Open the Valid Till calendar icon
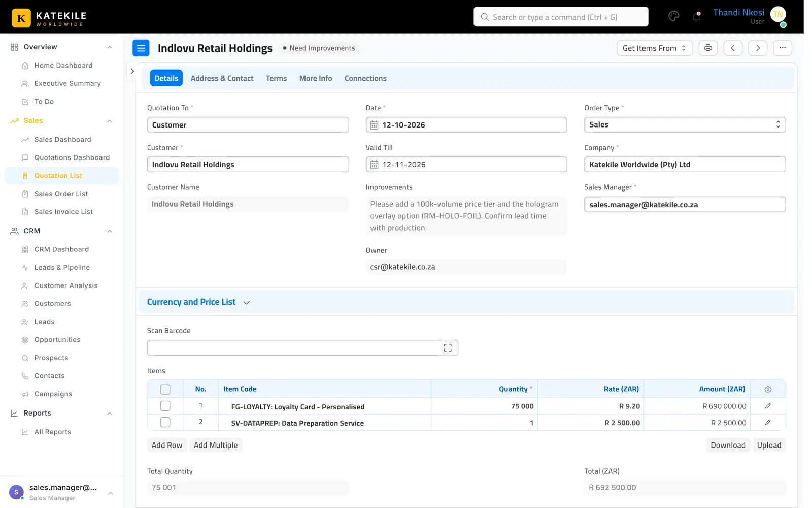This screenshot has height=508, width=812. [x=374, y=165]
